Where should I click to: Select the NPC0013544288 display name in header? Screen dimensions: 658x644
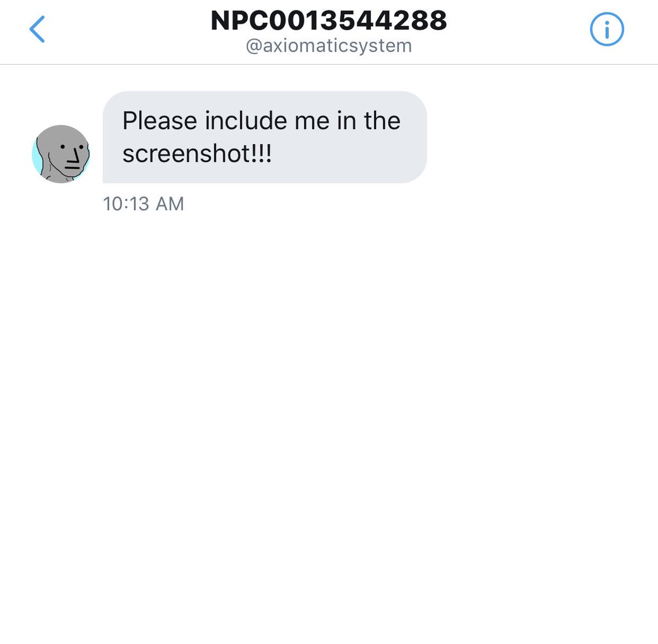[329, 20]
